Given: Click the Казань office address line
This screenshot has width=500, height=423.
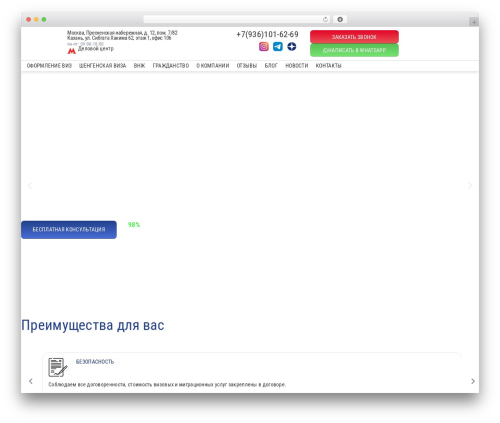Looking at the screenshot, I should pyautogui.click(x=119, y=38).
